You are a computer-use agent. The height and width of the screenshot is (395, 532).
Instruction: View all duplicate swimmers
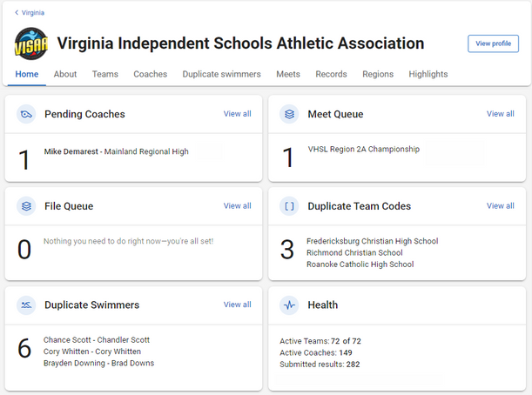click(237, 305)
